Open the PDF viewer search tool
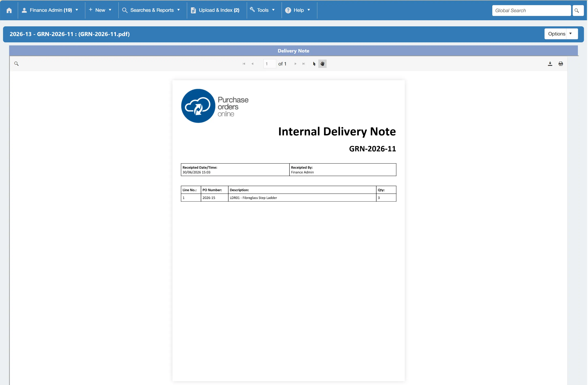The width and height of the screenshot is (588, 385). pos(17,64)
